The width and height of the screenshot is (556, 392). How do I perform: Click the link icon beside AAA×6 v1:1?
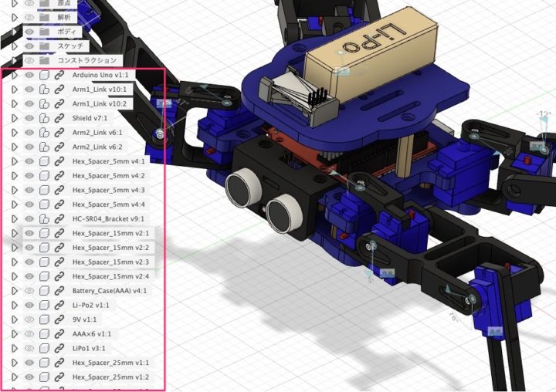click(x=59, y=334)
